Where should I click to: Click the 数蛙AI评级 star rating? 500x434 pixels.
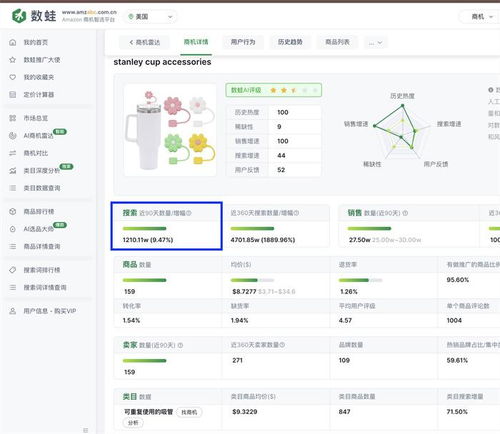(274, 90)
